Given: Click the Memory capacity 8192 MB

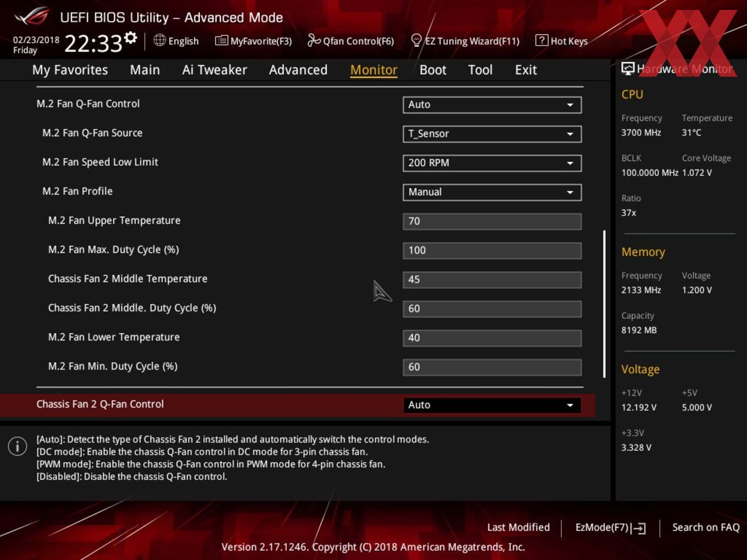Looking at the screenshot, I should (x=639, y=330).
